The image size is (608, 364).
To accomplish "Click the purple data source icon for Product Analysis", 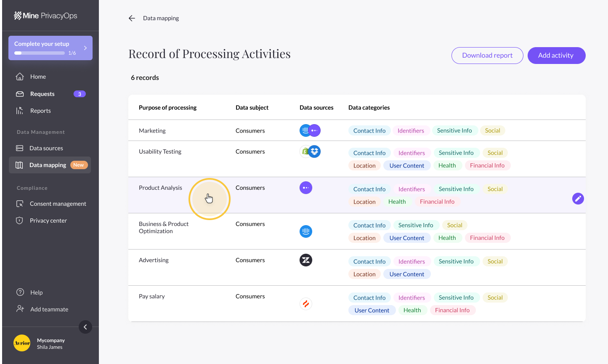I will click(x=306, y=188).
